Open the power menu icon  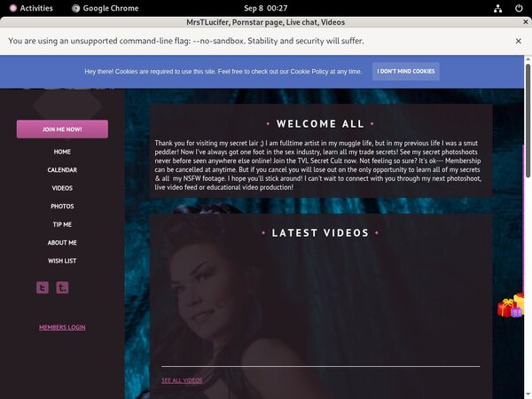click(x=518, y=8)
